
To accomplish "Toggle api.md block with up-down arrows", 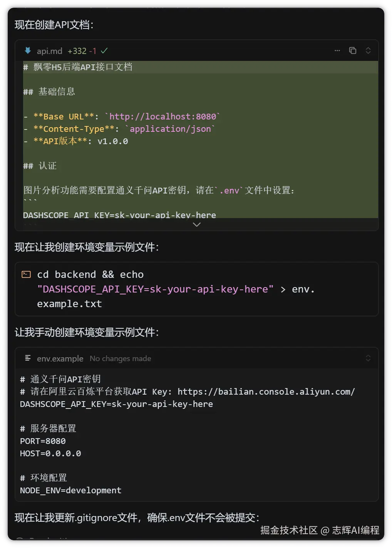I will point(368,50).
